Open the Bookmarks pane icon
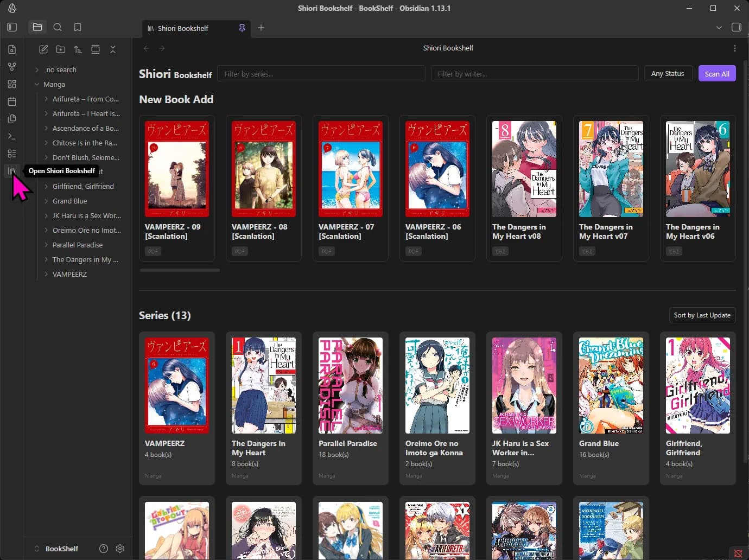This screenshot has width=749, height=560. click(78, 27)
